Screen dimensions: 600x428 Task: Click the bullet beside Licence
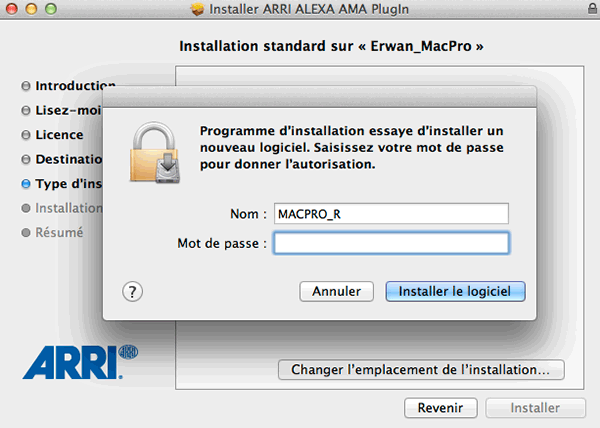pyautogui.click(x=26, y=135)
